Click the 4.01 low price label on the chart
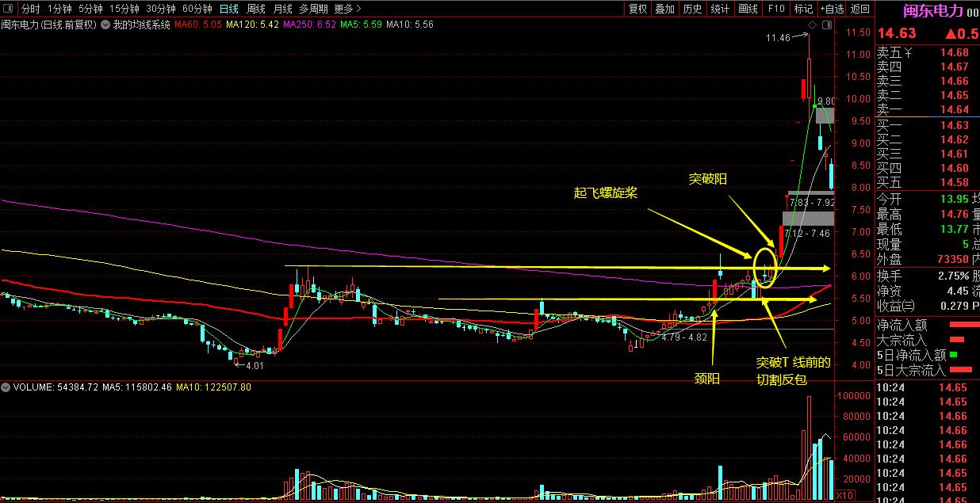The width and height of the screenshot is (980, 503). tap(255, 366)
